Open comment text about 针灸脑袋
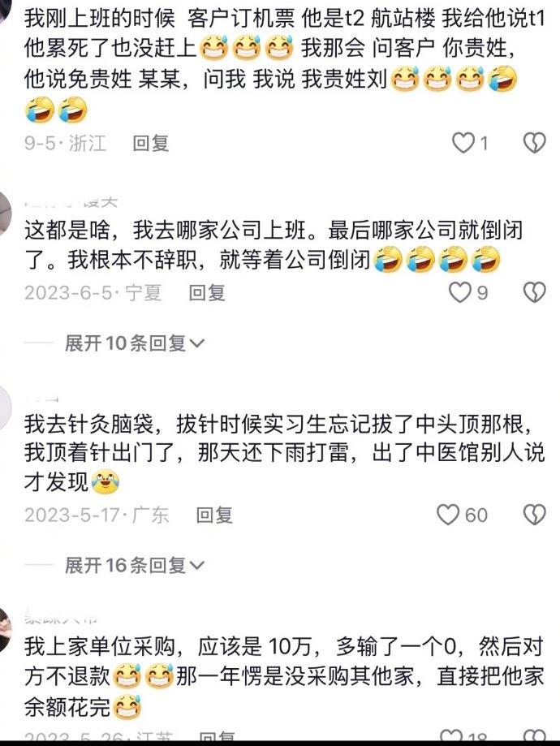Image resolution: width=560 pixels, height=746 pixels. [285, 452]
